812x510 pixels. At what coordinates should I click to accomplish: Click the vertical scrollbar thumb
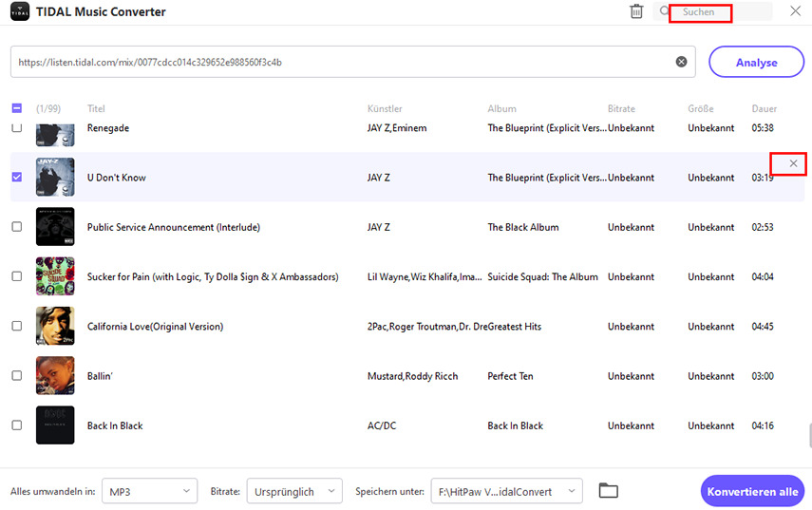pyautogui.click(x=810, y=435)
